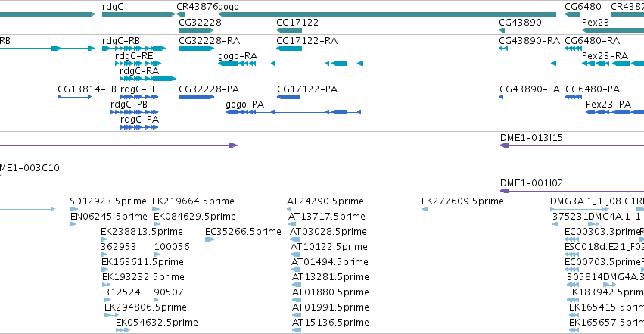
Task: Select the DME1-013I15 clone label
Action: (531, 138)
